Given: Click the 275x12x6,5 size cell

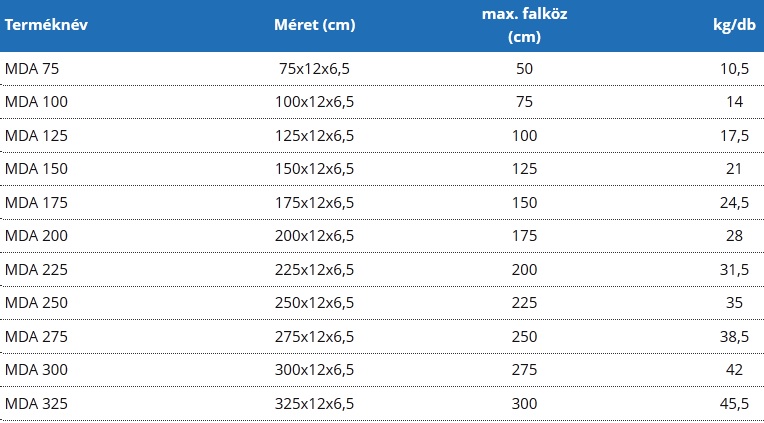Looking at the screenshot, I should point(314,336).
